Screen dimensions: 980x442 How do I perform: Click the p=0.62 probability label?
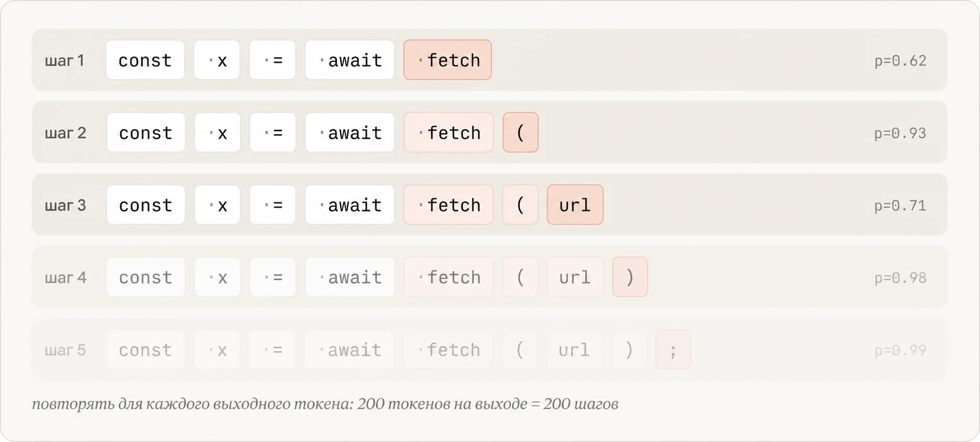click(x=900, y=61)
